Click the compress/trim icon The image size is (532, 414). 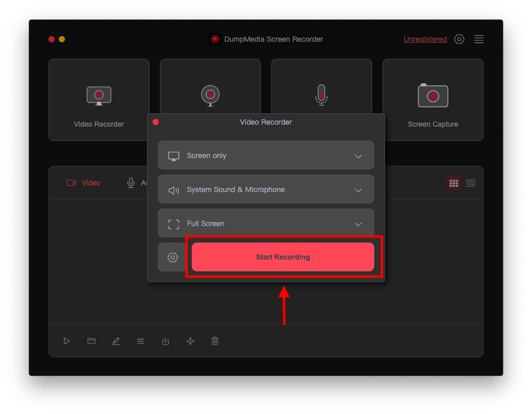190,341
